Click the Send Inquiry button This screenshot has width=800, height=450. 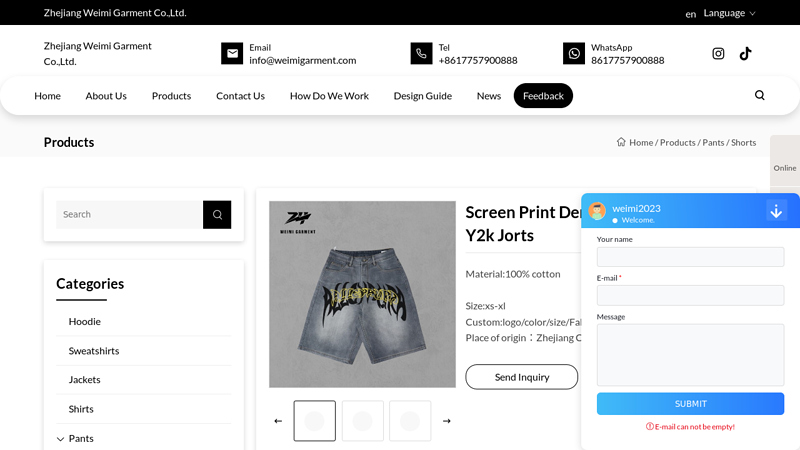(521, 377)
